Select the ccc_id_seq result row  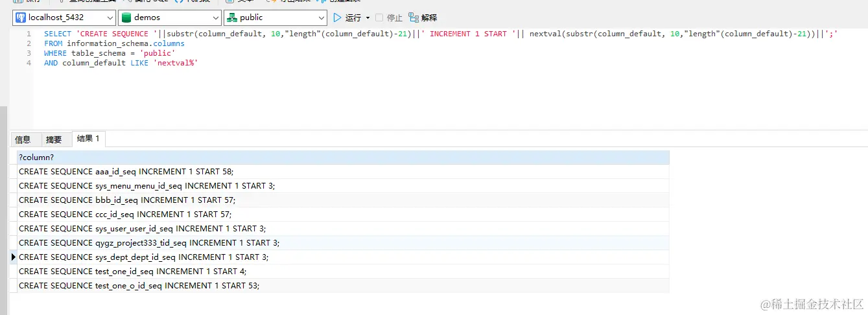click(343, 215)
